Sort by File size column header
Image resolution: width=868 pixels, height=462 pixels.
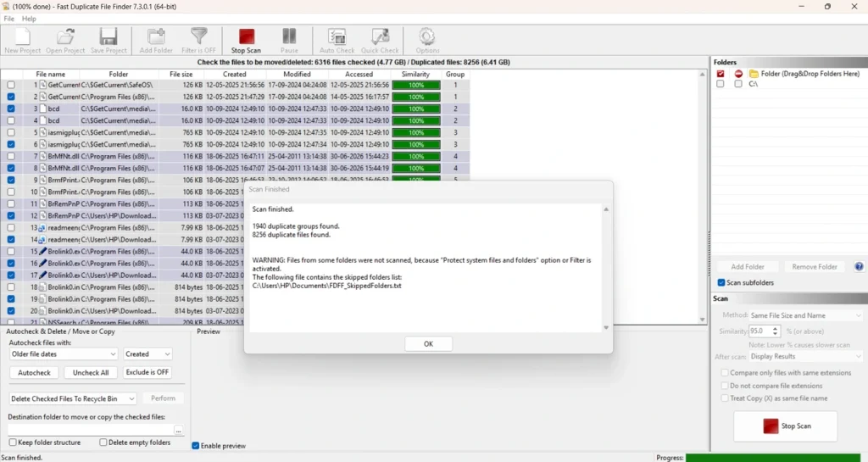(x=181, y=74)
